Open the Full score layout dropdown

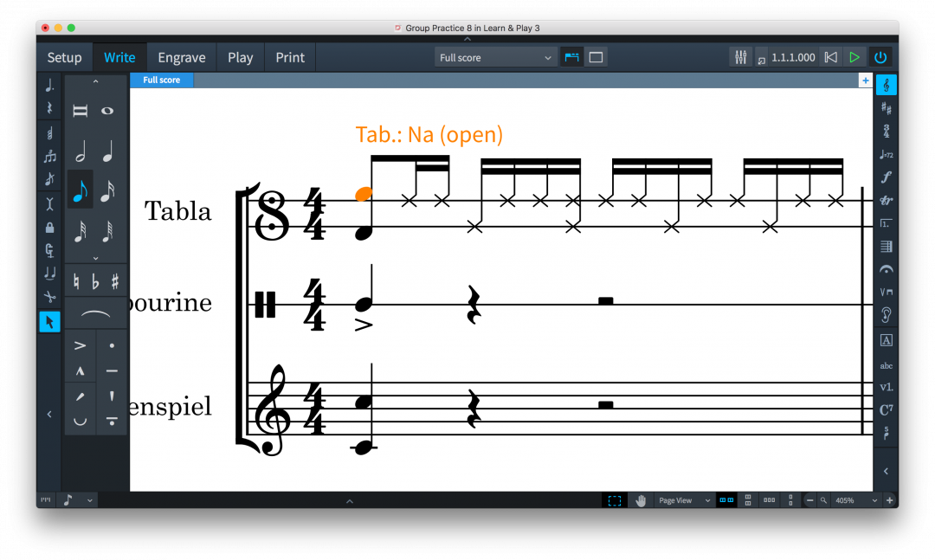coord(495,58)
